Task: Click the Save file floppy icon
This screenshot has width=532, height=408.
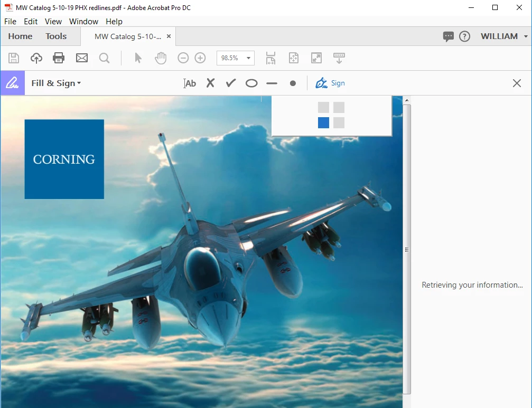Action: pyautogui.click(x=14, y=58)
